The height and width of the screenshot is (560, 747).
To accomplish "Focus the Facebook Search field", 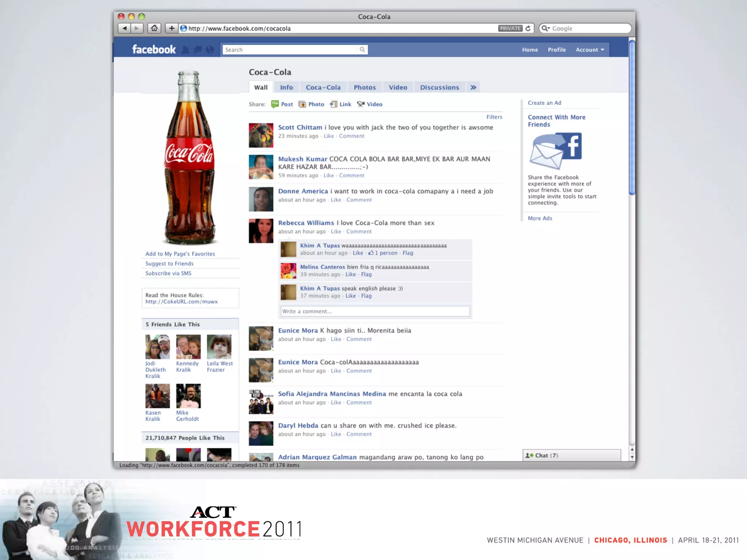I will tap(290, 50).
